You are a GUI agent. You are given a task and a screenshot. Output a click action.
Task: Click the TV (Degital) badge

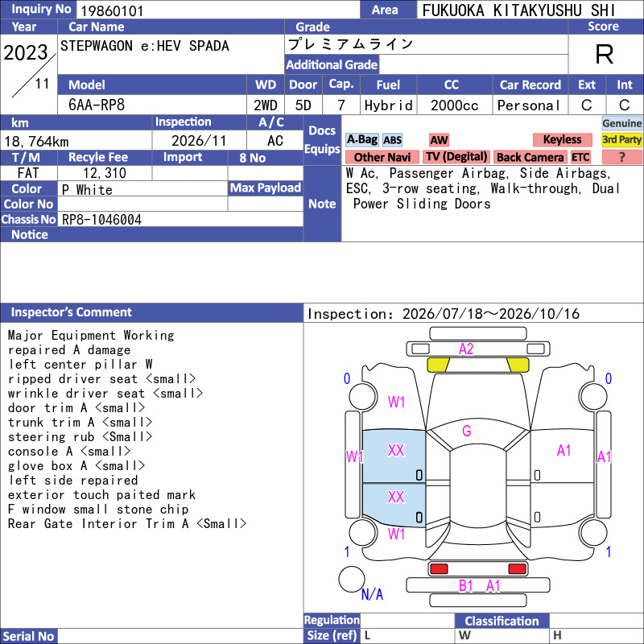click(456, 157)
